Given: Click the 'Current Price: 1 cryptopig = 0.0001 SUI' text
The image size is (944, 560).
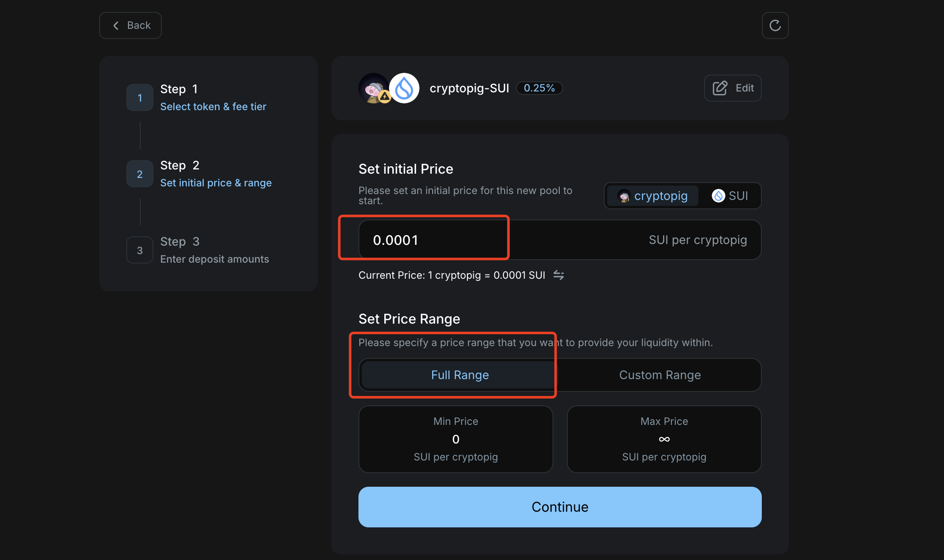Looking at the screenshot, I should click(452, 275).
